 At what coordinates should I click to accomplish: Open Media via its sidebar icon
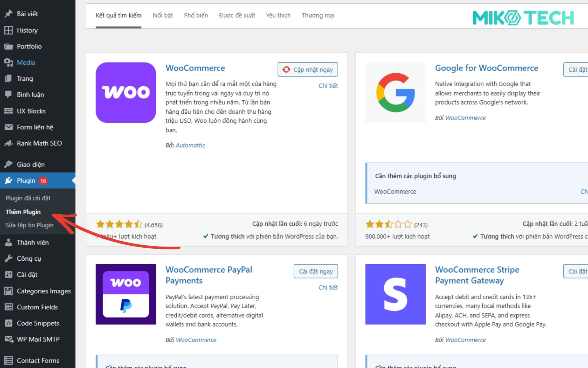click(8, 62)
